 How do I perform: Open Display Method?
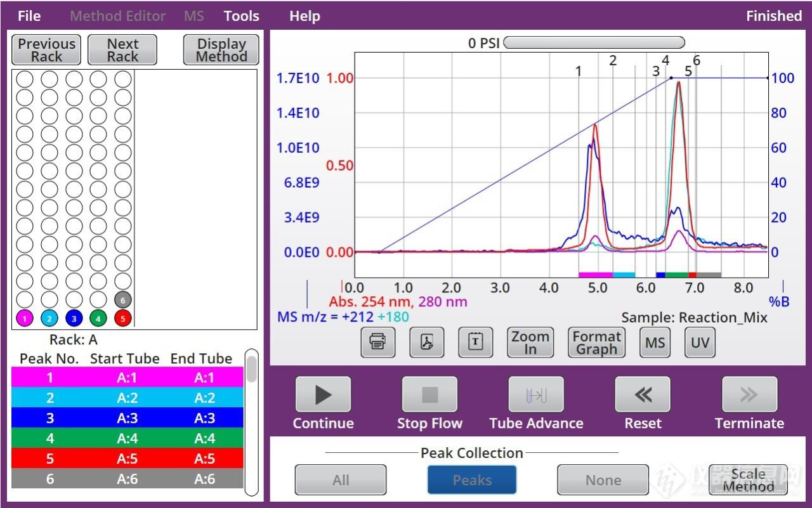coord(221,50)
